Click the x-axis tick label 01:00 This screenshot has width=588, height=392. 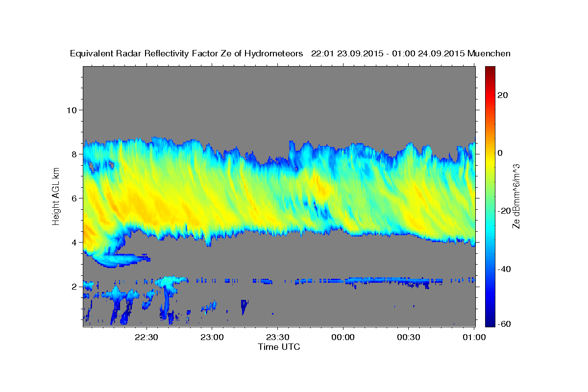[474, 338]
